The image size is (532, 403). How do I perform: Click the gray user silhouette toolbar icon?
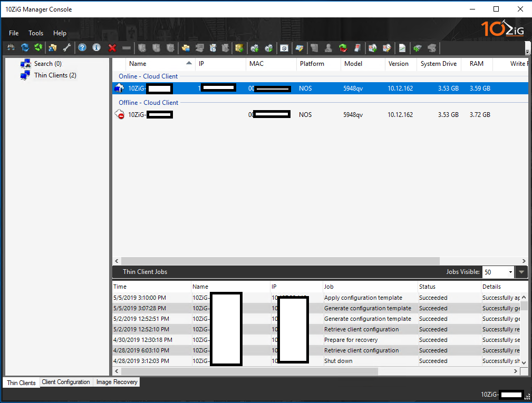pos(328,48)
